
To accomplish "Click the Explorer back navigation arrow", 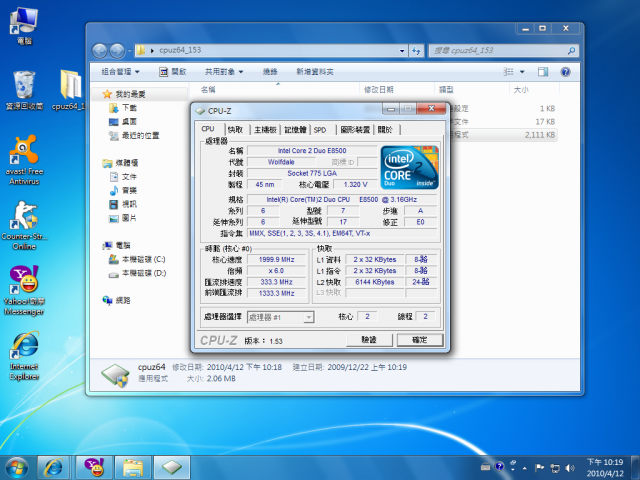I will pos(99,51).
